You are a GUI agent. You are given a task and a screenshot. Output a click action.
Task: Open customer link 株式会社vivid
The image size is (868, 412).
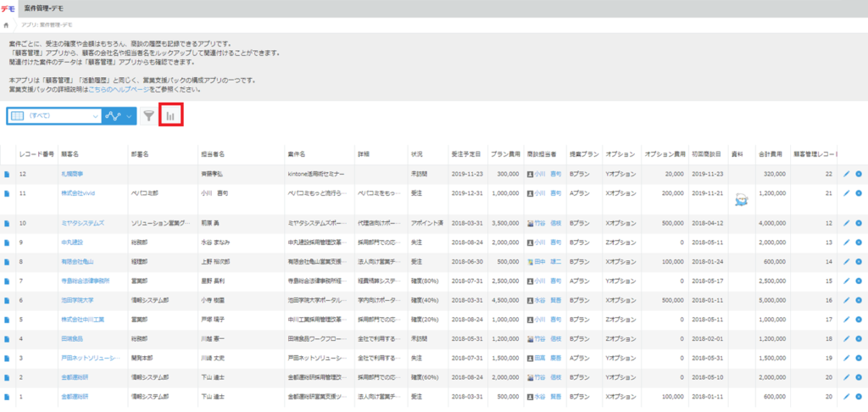click(79, 193)
